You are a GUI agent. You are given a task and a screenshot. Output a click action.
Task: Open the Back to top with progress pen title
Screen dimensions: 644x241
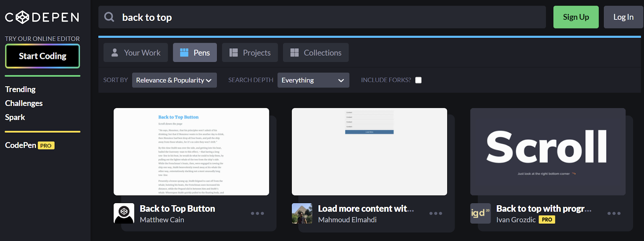click(544, 209)
